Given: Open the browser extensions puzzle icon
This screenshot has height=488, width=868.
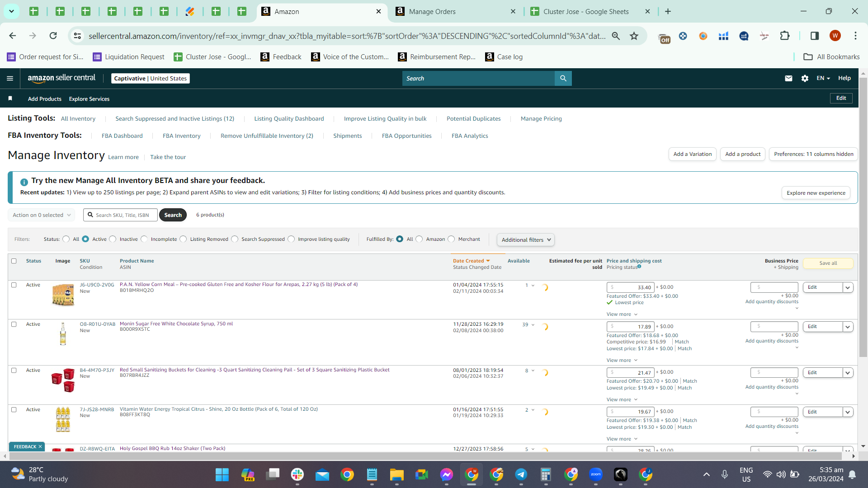Looking at the screenshot, I should [785, 36].
